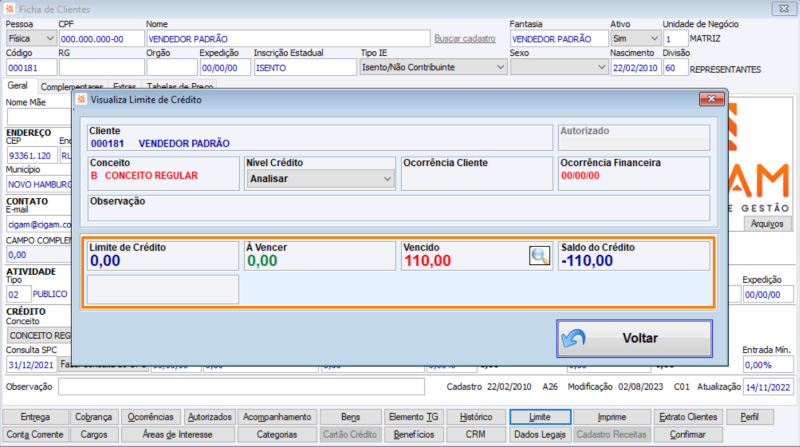Click the Cargos button

click(x=93, y=435)
